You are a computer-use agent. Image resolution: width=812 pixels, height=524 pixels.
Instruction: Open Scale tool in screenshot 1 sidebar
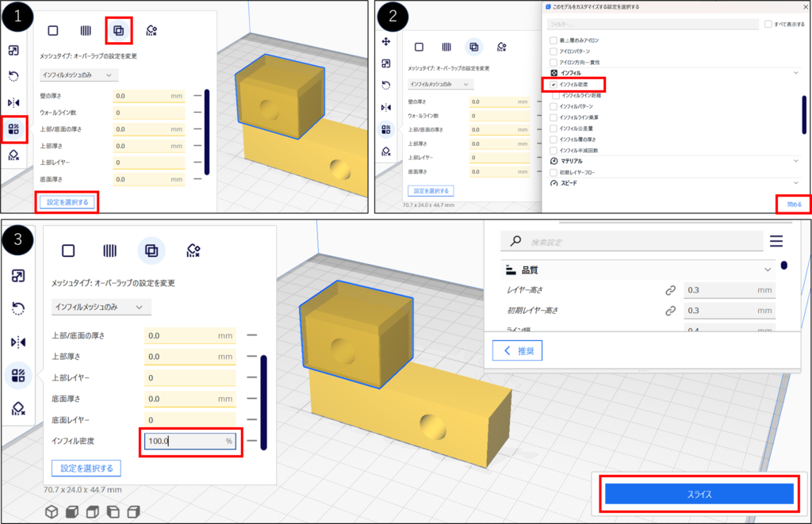tap(14, 50)
